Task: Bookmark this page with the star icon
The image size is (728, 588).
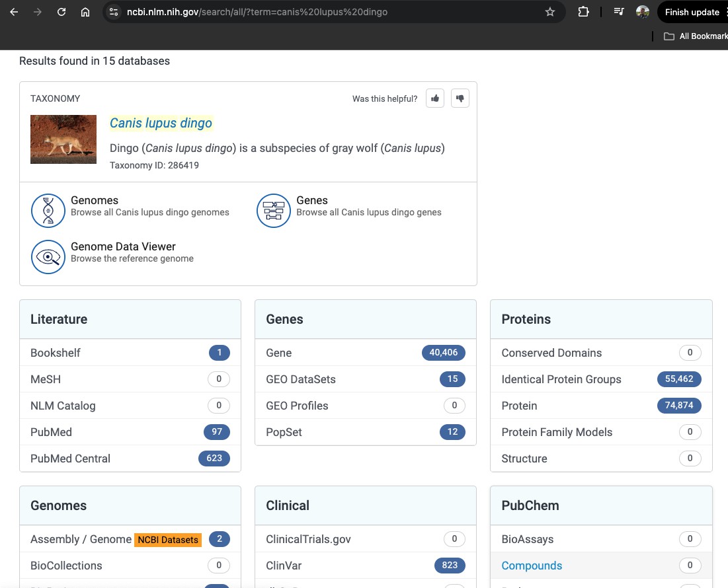Action: pos(550,12)
